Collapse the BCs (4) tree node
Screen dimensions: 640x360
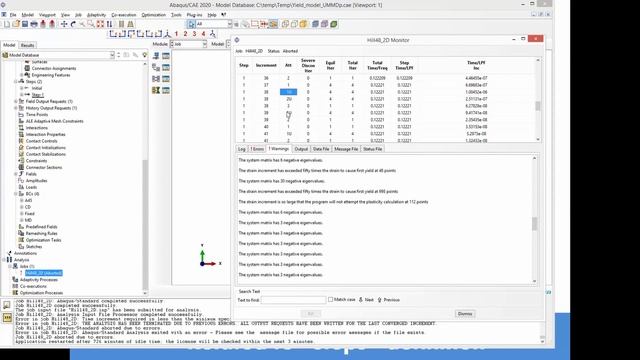tap(16, 194)
